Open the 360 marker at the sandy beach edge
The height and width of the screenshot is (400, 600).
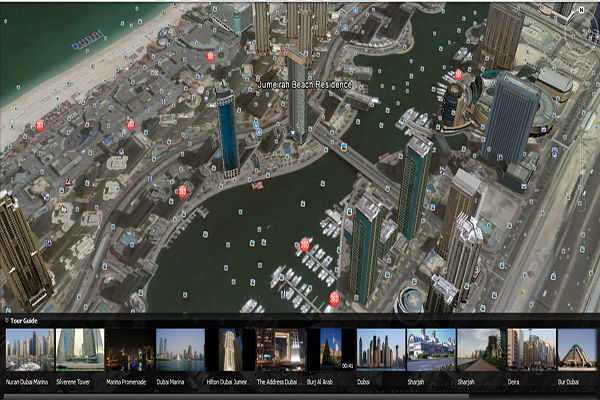pyautogui.click(x=40, y=125)
